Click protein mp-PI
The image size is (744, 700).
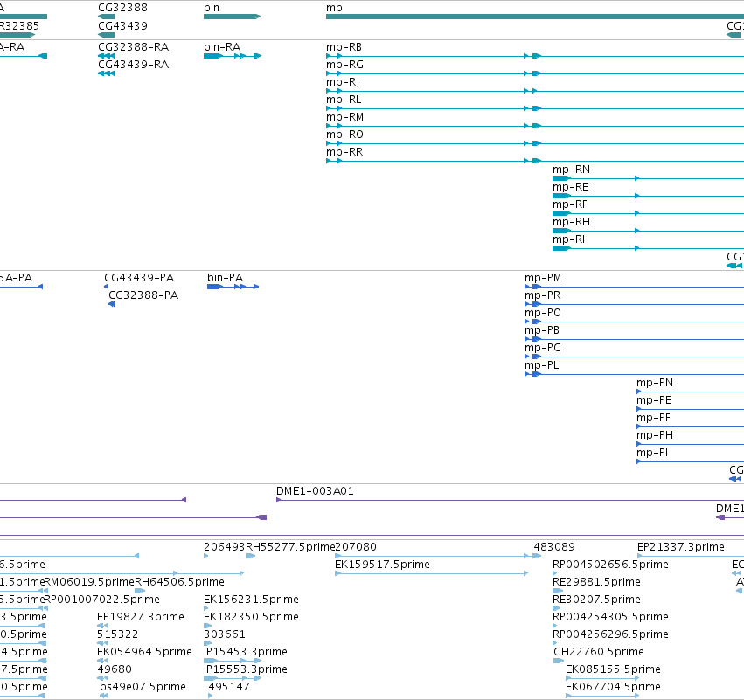[x=652, y=453]
